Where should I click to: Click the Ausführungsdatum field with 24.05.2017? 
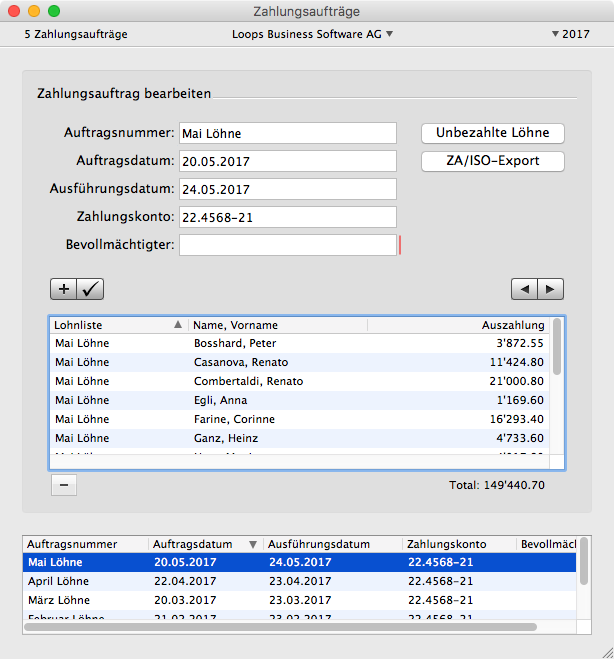[288, 189]
